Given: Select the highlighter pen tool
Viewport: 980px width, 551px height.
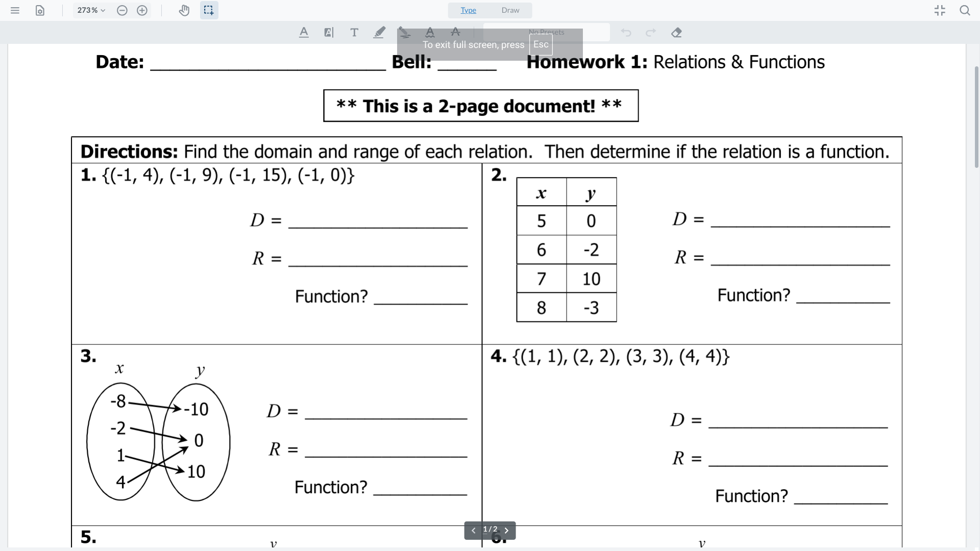Looking at the screenshot, I should pyautogui.click(x=379, y=33).
